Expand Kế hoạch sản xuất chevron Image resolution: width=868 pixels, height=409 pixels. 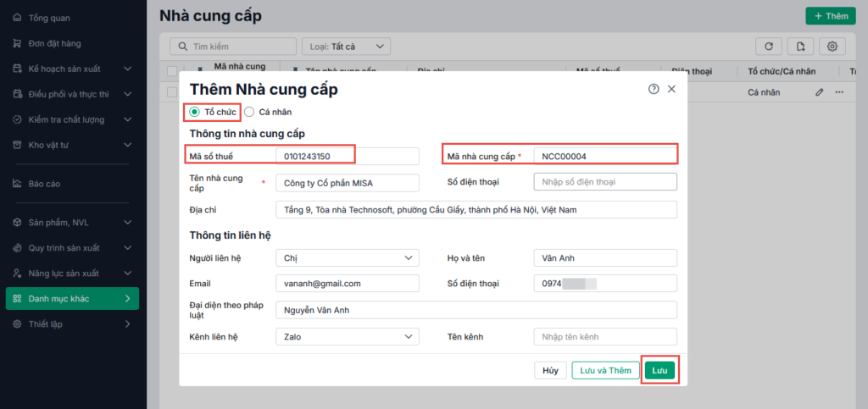(128, 69)
